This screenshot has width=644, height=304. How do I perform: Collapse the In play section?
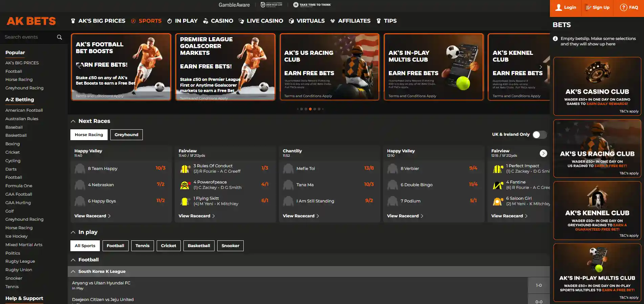pos(73,232)
